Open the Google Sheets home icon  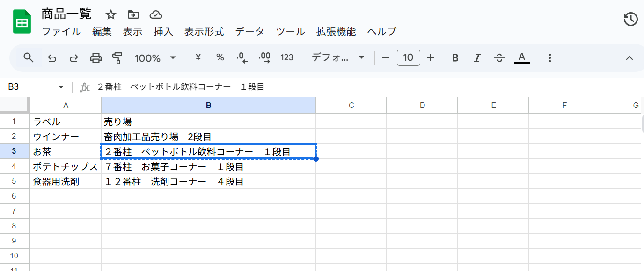pyautogui.click(x=22, y=22)
